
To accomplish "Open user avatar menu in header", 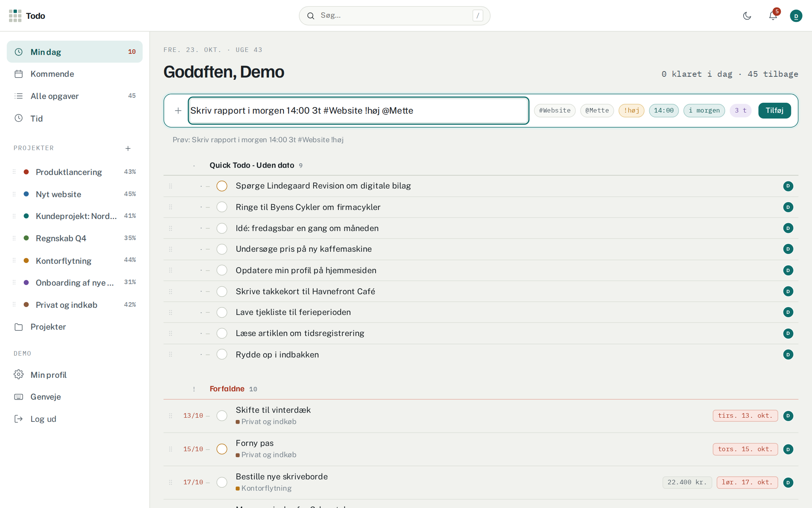I will coord(796,16).
